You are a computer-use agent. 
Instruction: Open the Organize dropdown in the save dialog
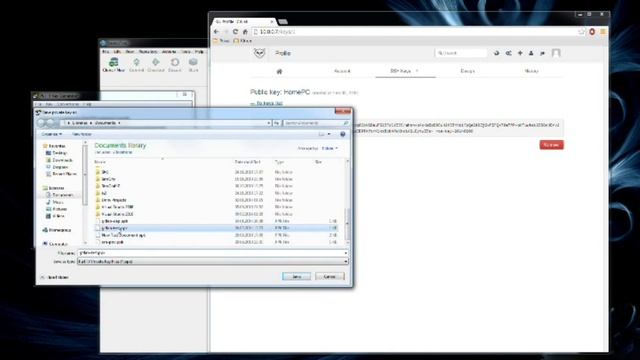[x=51, y=134]
